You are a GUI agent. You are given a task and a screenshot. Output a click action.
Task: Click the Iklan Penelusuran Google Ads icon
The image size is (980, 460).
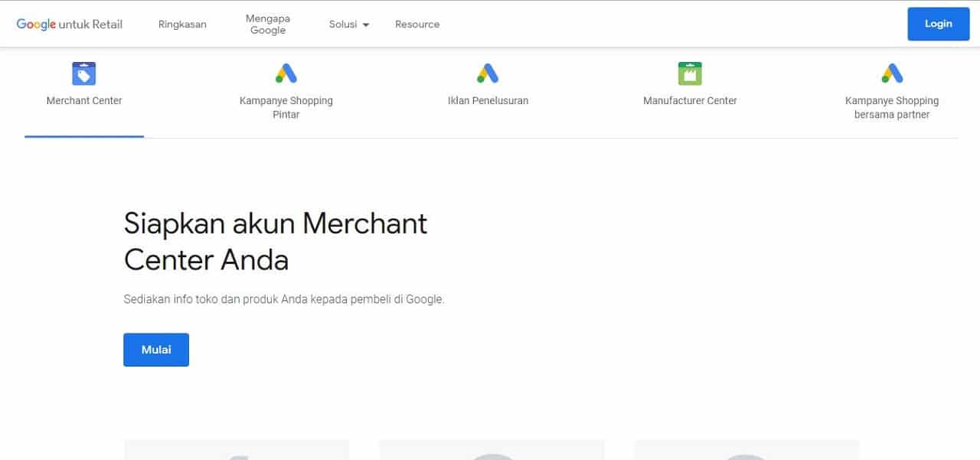tap(488, 73)
